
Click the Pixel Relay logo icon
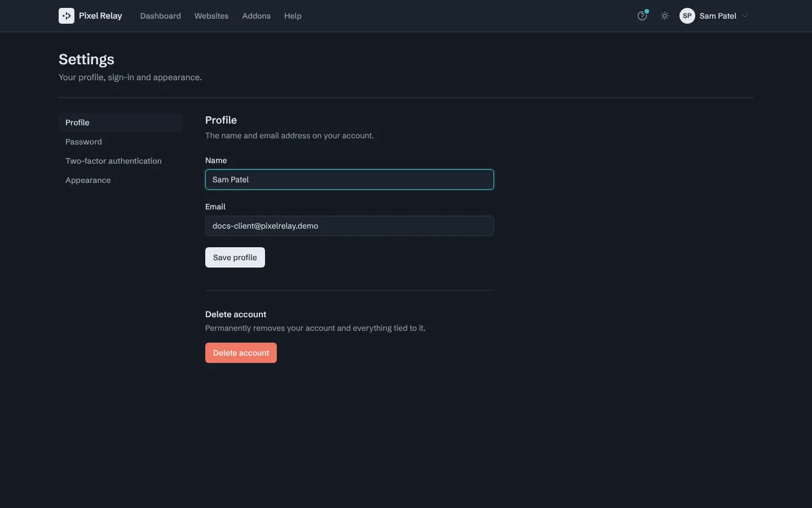[67, 16]
